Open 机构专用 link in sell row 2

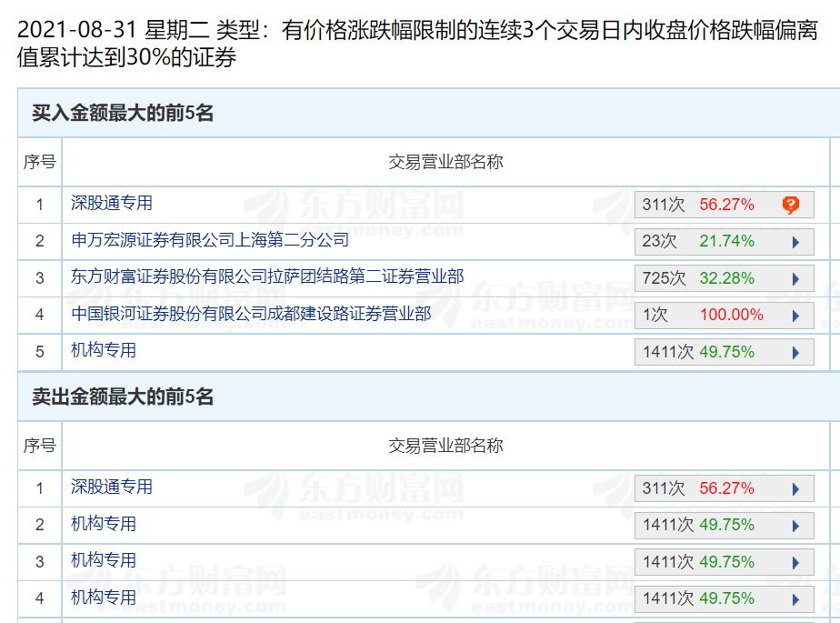104,524
